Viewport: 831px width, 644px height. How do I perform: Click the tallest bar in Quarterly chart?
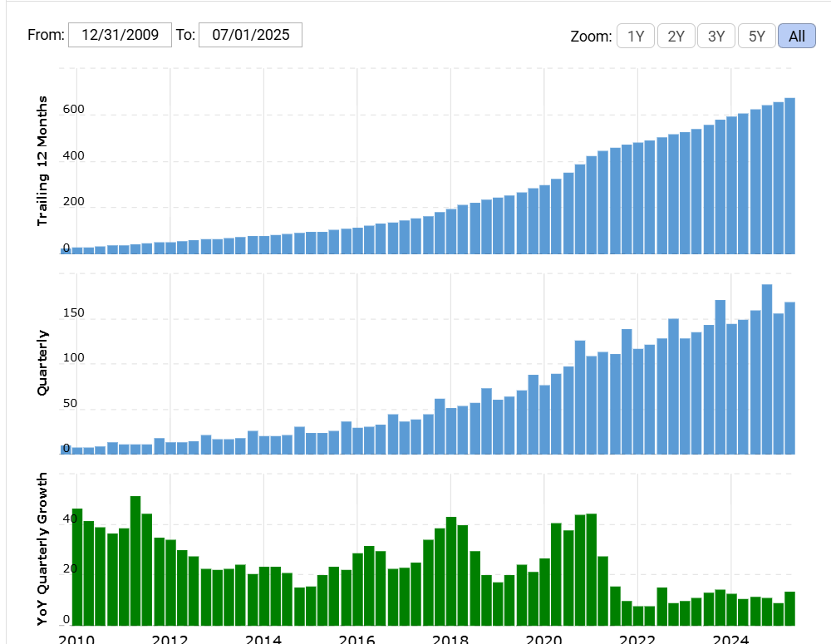(x=767, y=370)
